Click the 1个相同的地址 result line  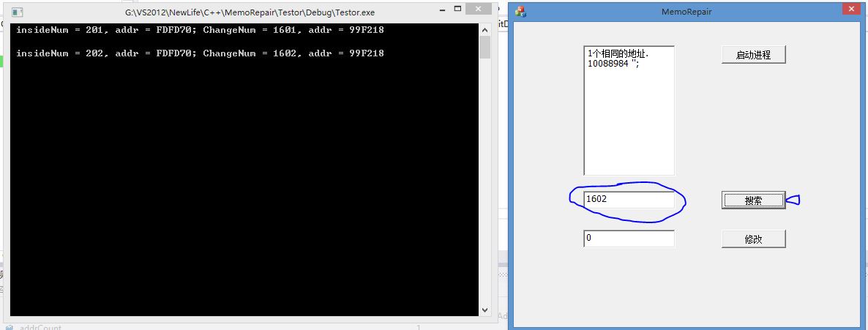pos(618,54)
